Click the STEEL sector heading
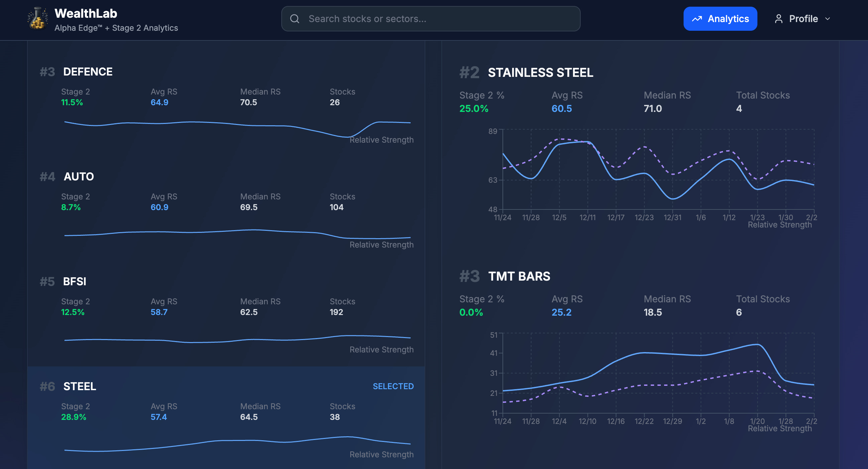The width and height of the screenshot is (868, 469). coord(80,386)
